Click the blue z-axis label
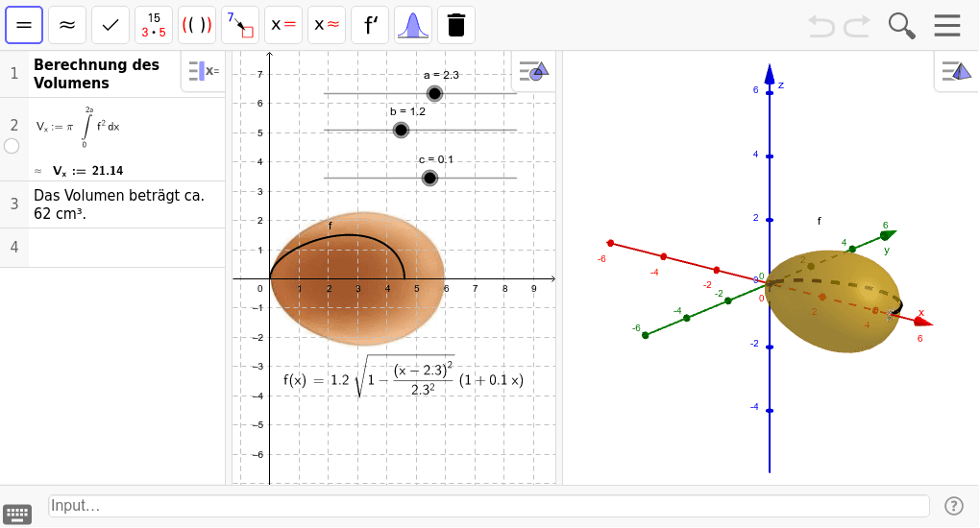980x528 pixels. pyautogui.click(x=780, y=85)
